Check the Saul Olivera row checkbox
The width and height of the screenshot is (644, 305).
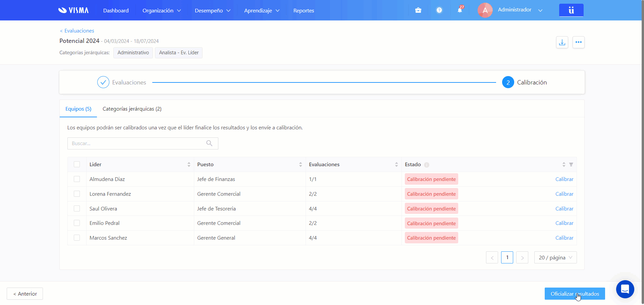pyautogui.click(x=77, y=208)
